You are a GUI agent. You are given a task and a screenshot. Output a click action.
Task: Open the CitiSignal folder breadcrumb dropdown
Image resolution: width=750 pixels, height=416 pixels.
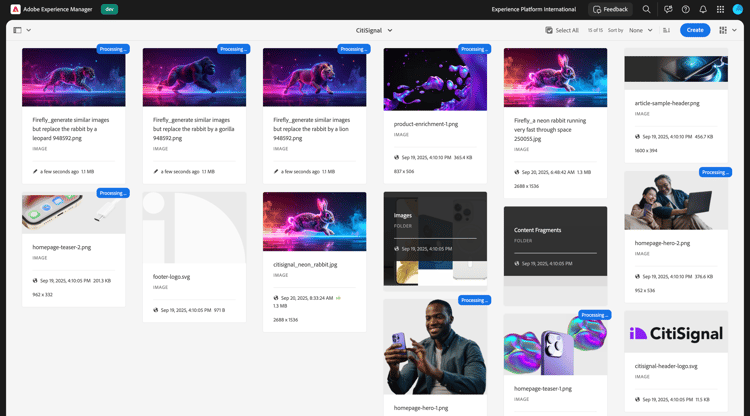pyautogui.click(x=374, y=30)
